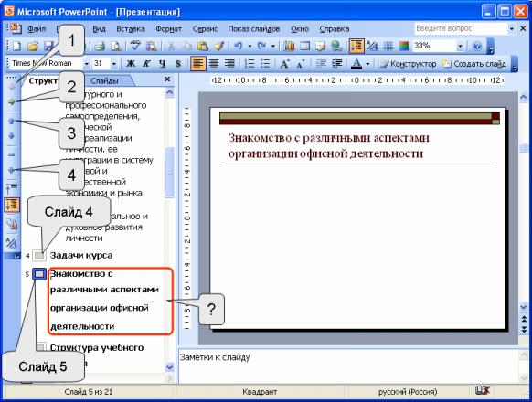Click the Help question mark icon

coord(477,46)
